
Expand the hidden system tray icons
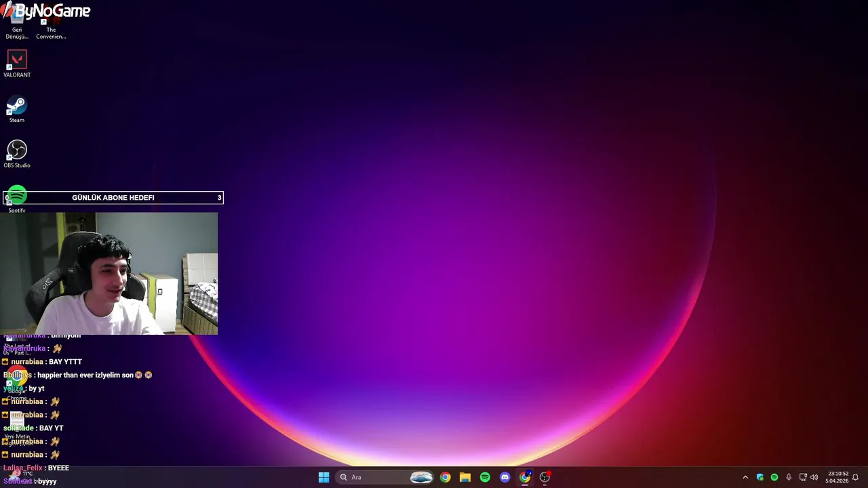745,477
